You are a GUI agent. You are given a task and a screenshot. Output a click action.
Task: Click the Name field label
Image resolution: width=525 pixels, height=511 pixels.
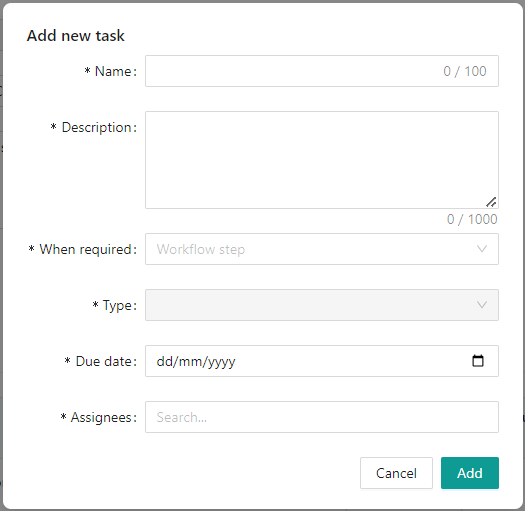pyautogui.click(x=113, y=71)
